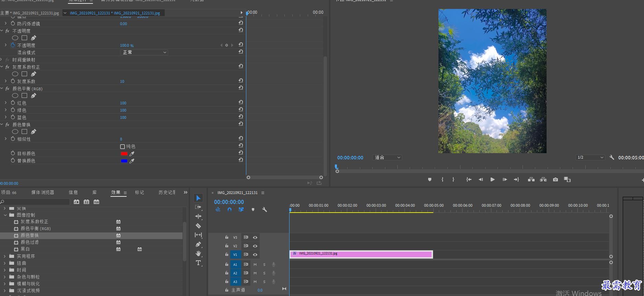Select the Type tool
Screen dimensions: 644x296
click(x=198, y=263)
